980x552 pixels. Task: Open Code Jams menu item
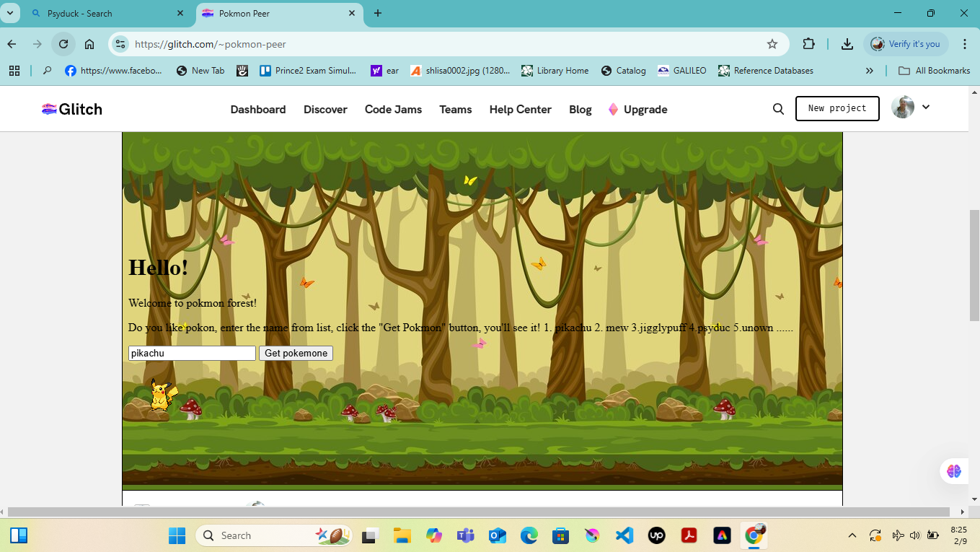(393, 110)
